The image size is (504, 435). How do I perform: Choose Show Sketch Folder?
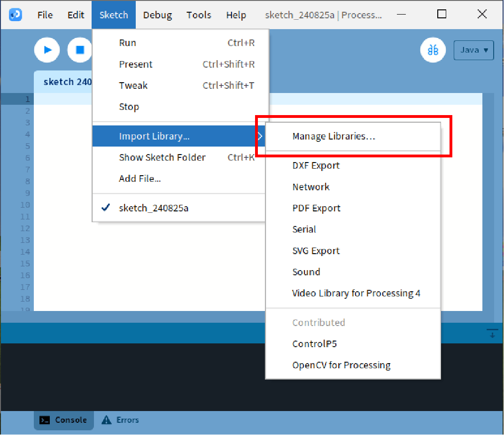(178, 157)
